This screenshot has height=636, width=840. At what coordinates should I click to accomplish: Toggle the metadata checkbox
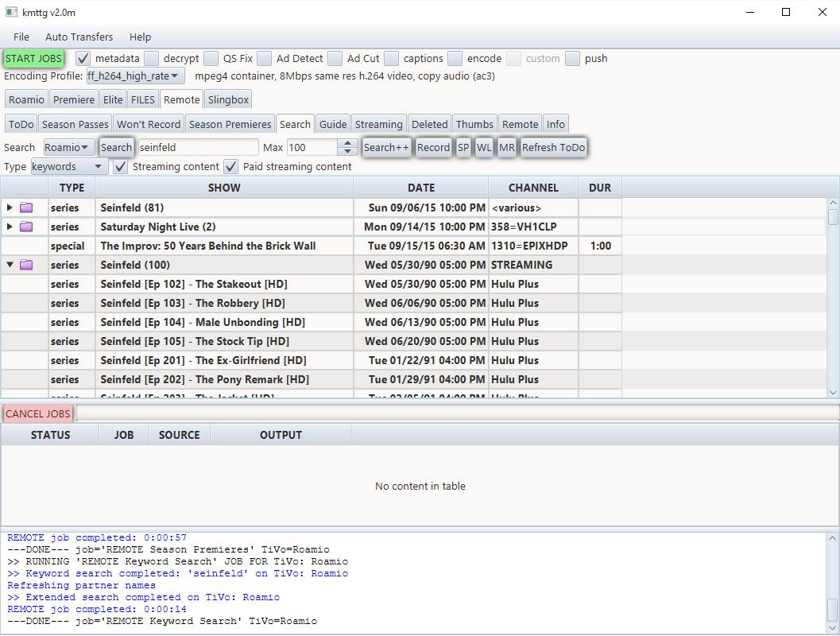pyautogui.click(x=83, y=58)
